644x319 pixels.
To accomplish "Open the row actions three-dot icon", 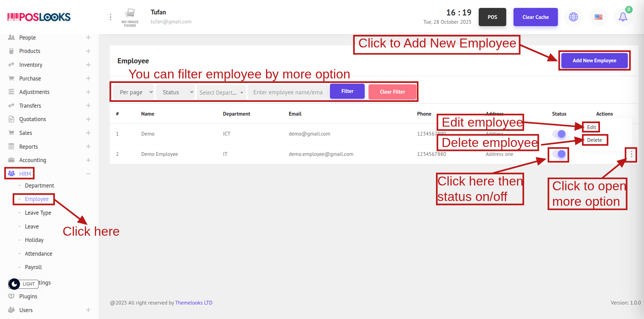I will [631, 154].
